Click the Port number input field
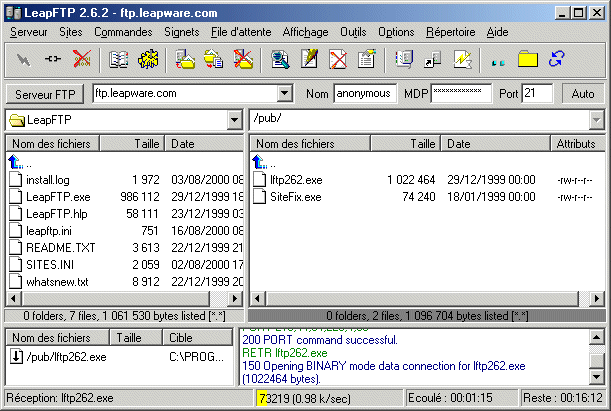The height and width of the screenshot is (411, 611). point(537,93)
